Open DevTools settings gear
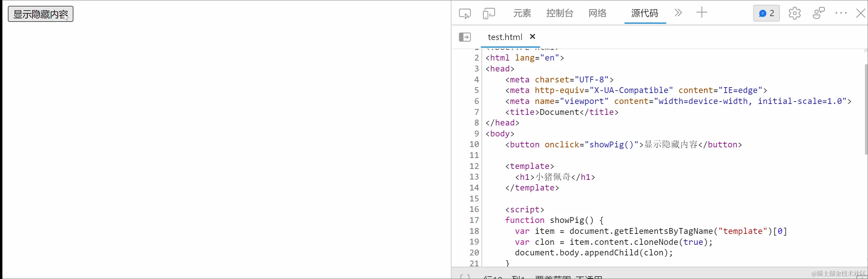This screenshot has height=279, width=868. 795,13
